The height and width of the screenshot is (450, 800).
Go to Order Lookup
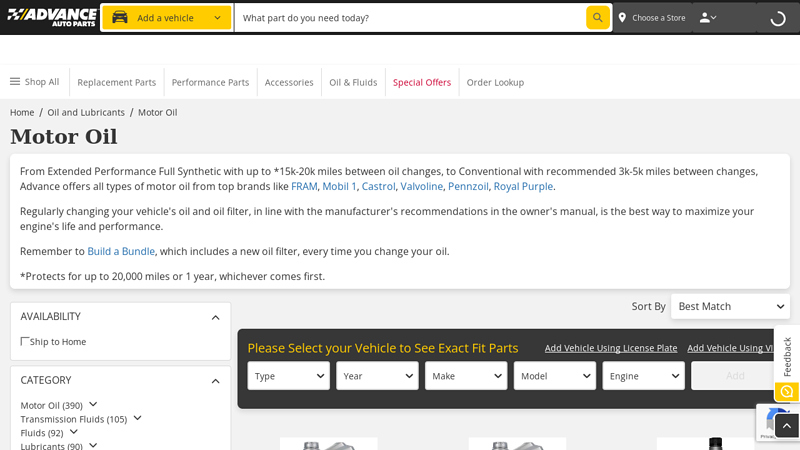coord(495,82)
